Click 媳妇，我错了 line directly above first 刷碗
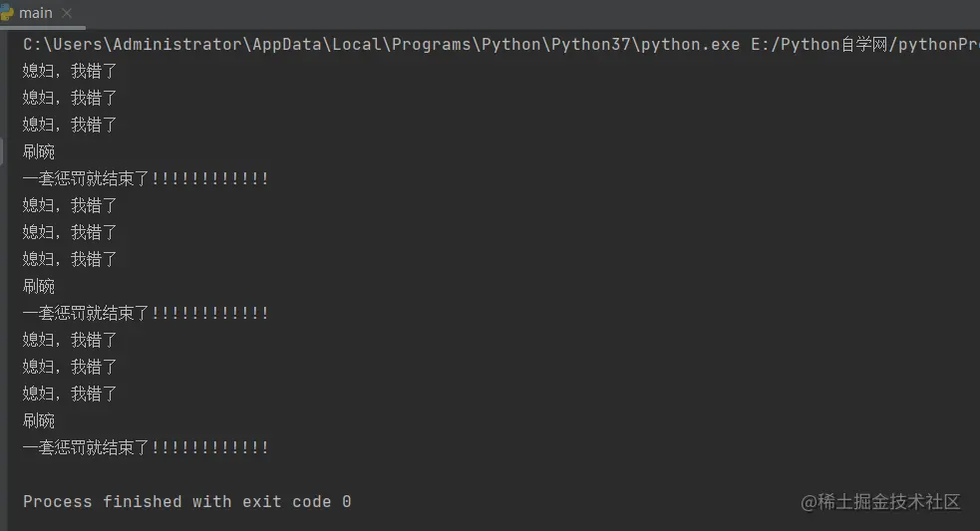The height and width of the screenshot is (531, 980). click(x=70, y=126)
